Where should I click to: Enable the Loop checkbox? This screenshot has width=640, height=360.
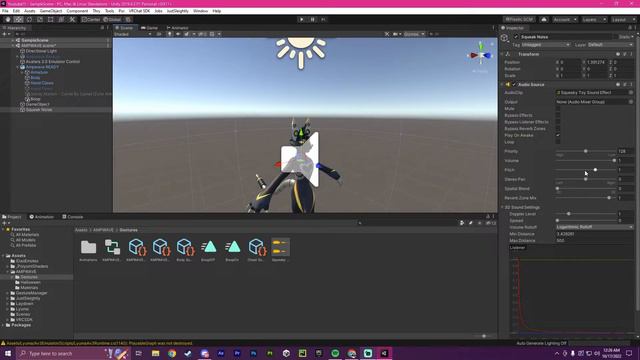[558, 142]
